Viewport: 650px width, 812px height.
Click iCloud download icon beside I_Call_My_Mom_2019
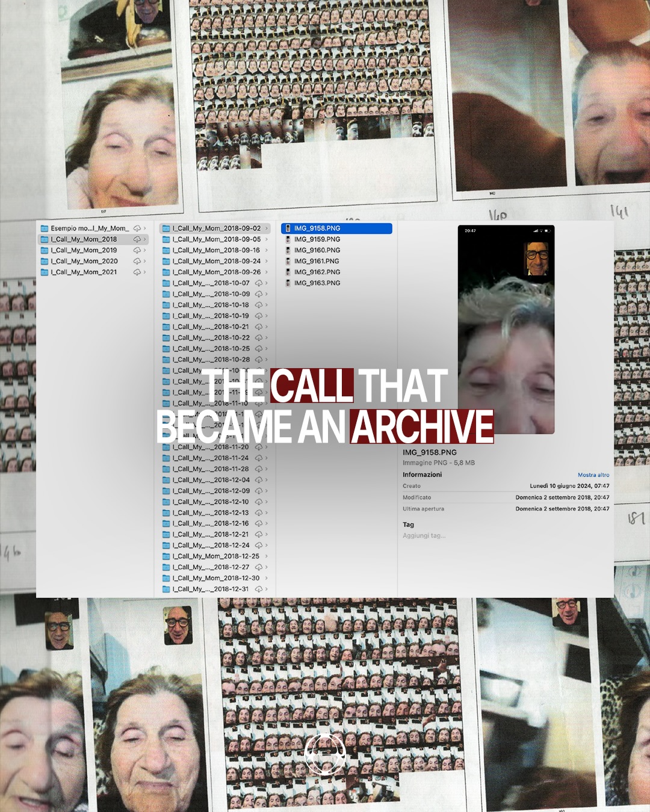pos(137,250)
